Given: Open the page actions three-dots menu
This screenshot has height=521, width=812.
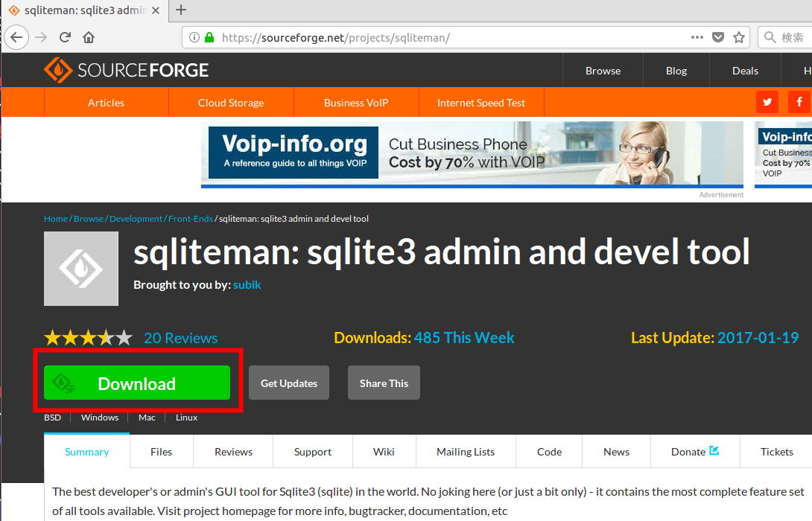Looking at the screenshot, I should coord(697,37).
